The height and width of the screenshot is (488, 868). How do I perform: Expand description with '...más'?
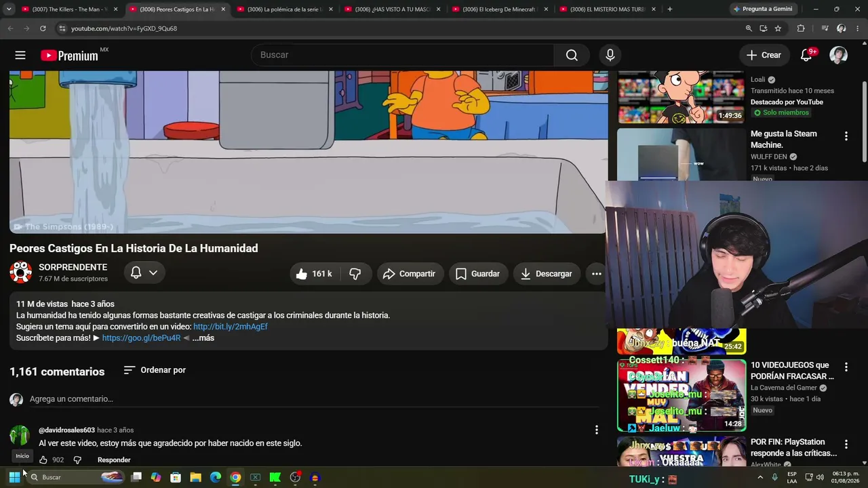point(203,338)
